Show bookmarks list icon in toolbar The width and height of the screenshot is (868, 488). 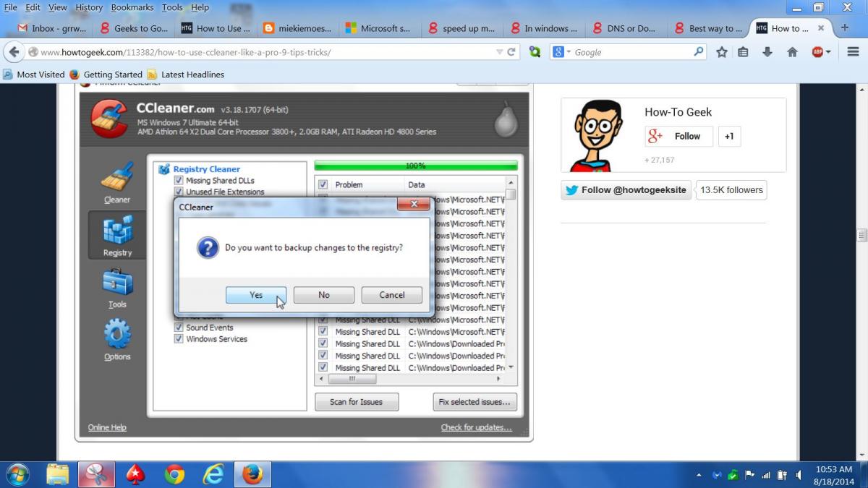(744, 52)
